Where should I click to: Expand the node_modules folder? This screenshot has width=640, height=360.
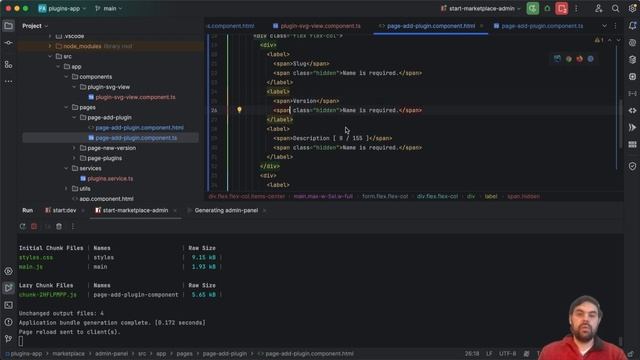pos(50,46)
